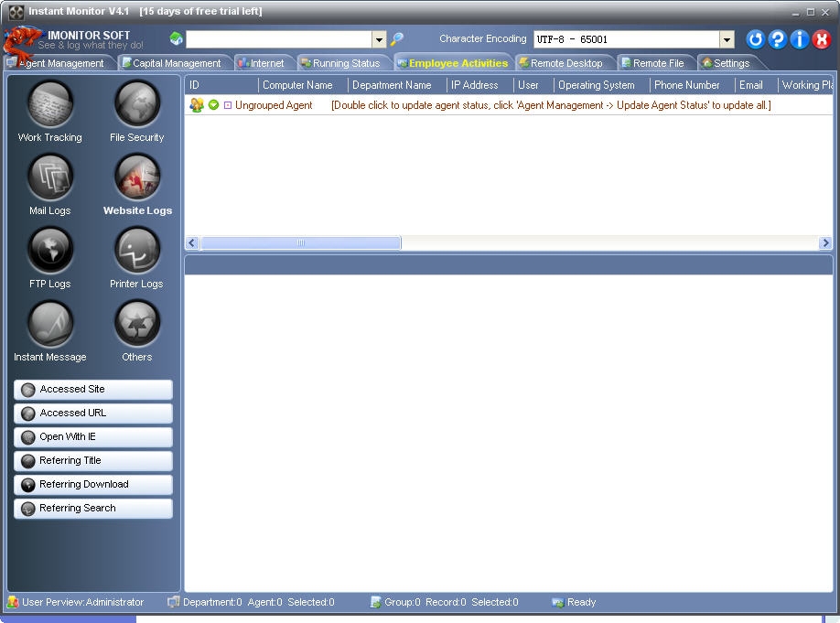The image size is (840, 623).
Task: Click the blue refresh icon near top right
Action: pyautogui.click(x=754, y=39)
